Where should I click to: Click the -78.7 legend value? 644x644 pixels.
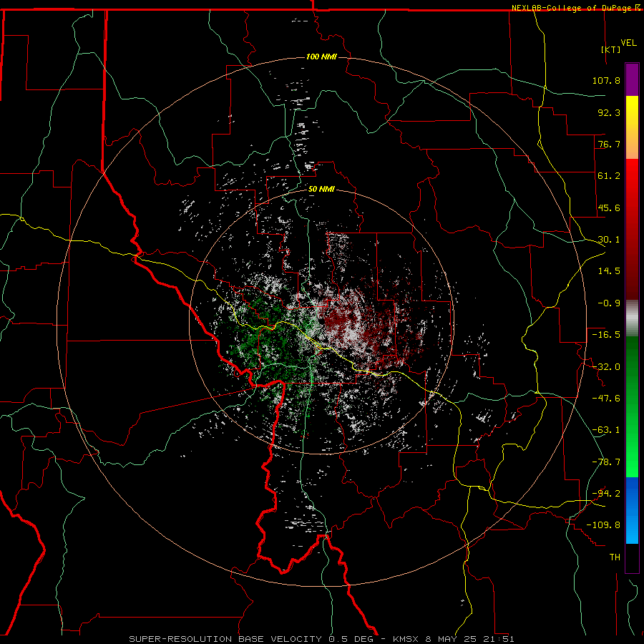[x=606, y=462]
